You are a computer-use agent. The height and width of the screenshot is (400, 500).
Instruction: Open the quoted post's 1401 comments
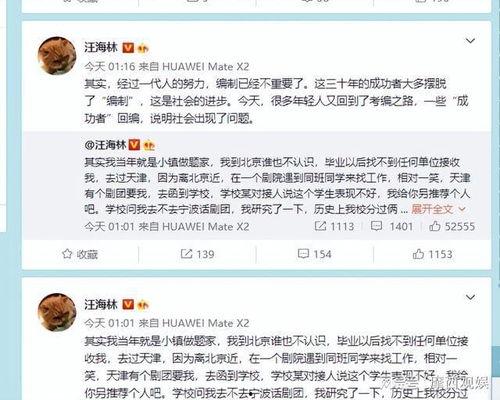[392, 226]
